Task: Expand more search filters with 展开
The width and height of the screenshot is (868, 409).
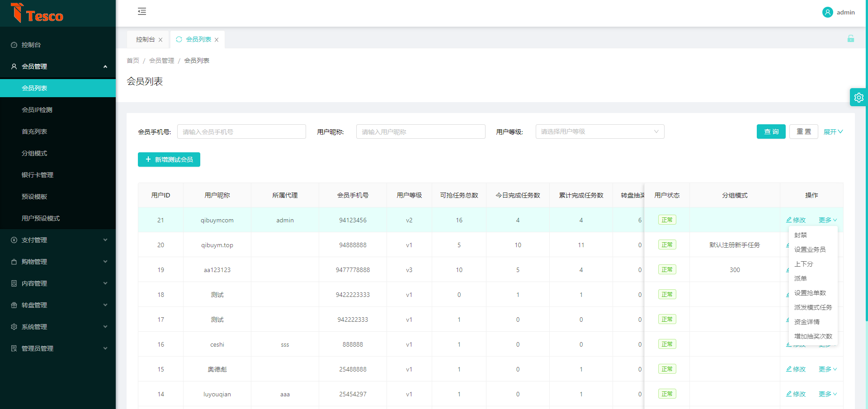Action: pyautogui.click(x=833, y=132)
